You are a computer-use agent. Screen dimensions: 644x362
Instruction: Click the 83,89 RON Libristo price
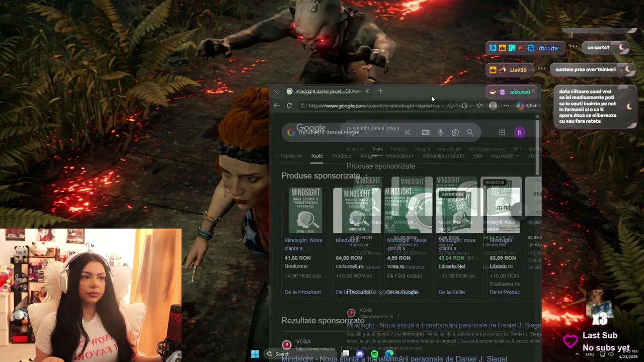(503, 258)
